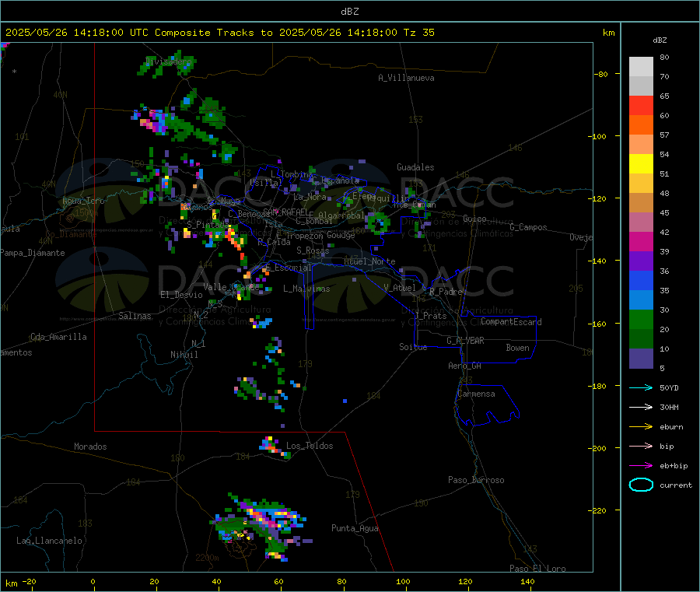
Task: Click the Carmensa location label
Action: pyautogui.click(x=476, y=394)
